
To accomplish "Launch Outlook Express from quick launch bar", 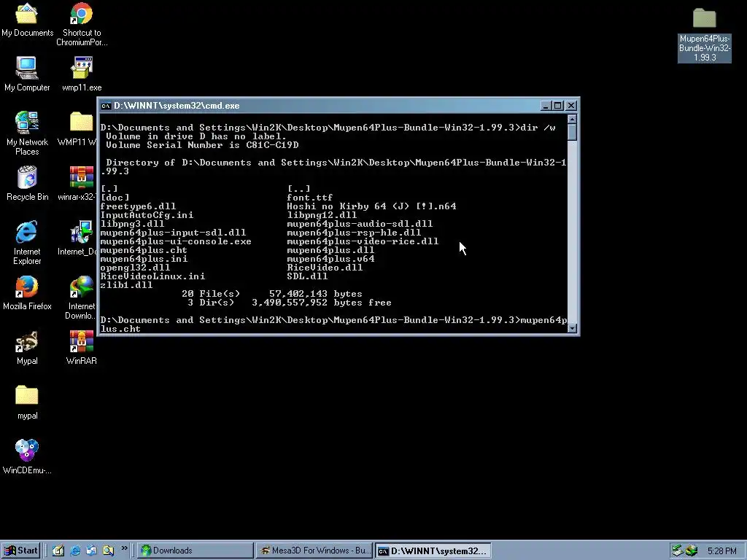I will tap(91, 551).
